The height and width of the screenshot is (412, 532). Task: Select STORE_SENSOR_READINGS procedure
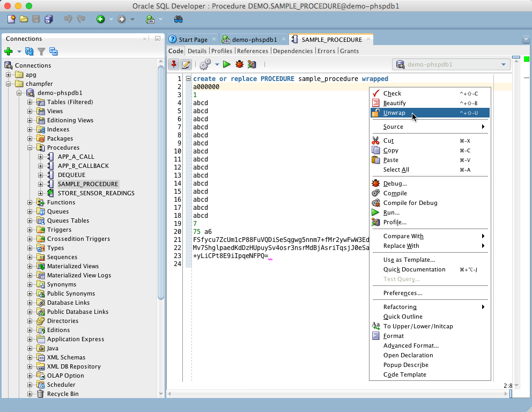pos(96,193)
